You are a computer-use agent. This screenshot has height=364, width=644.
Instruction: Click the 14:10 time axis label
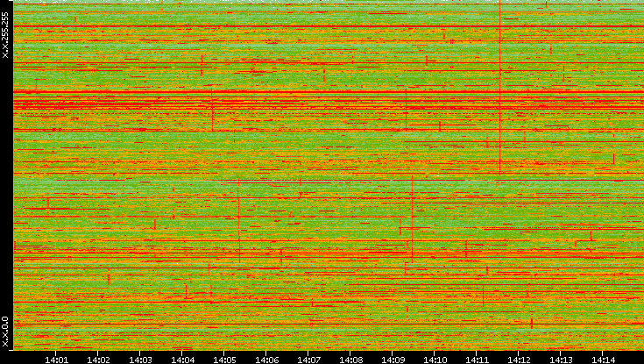point(435,360)
